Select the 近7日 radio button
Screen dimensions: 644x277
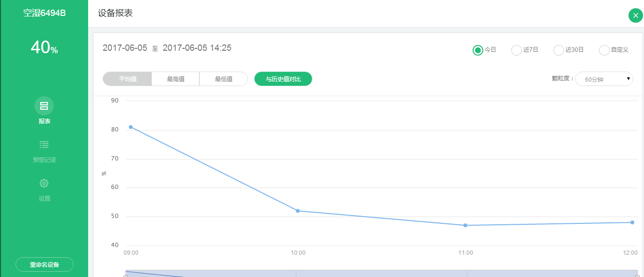pyautogui.click(x=517, y=50)
